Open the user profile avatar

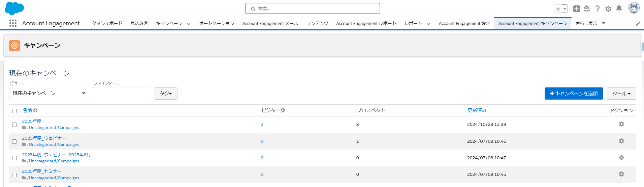click(x=634, y=8)
